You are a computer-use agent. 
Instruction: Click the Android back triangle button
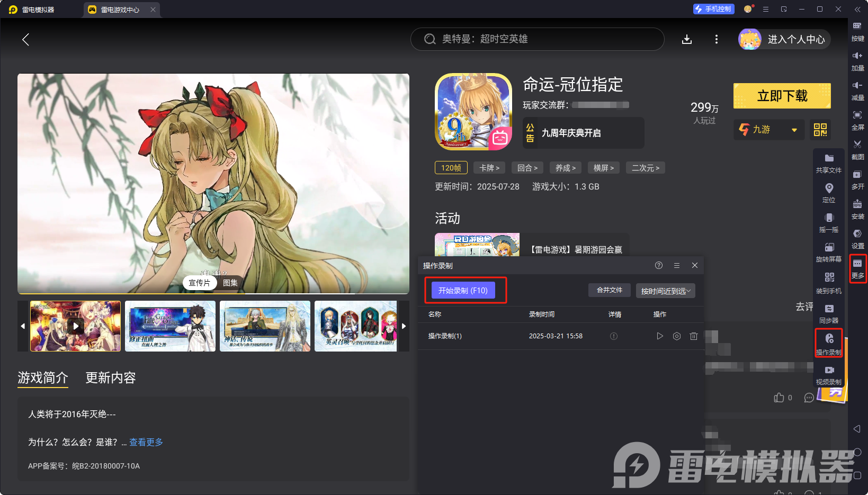(857, 429)
